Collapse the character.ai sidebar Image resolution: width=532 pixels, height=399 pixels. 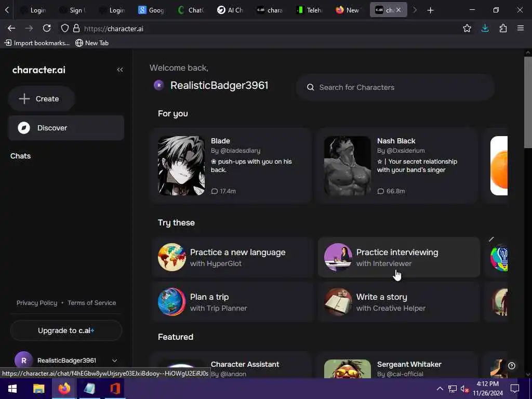pos(120,70)
